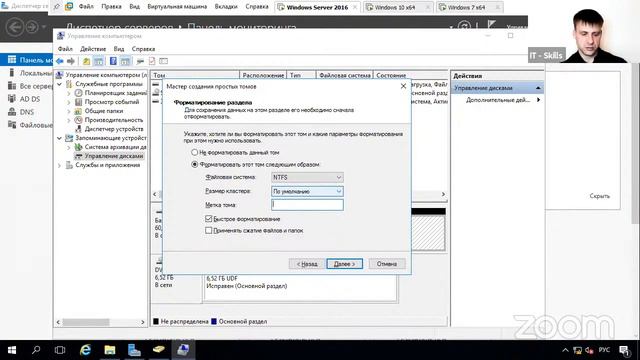This screenshot has height=360, width=640.
Task: Click the Назад button
Action: (x=307, y=264)
